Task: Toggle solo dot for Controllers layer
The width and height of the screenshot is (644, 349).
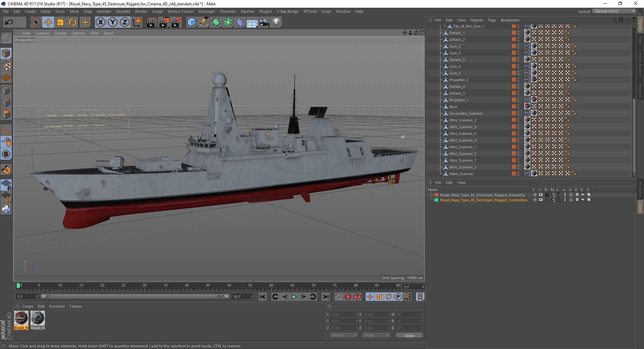Action: 535,200
